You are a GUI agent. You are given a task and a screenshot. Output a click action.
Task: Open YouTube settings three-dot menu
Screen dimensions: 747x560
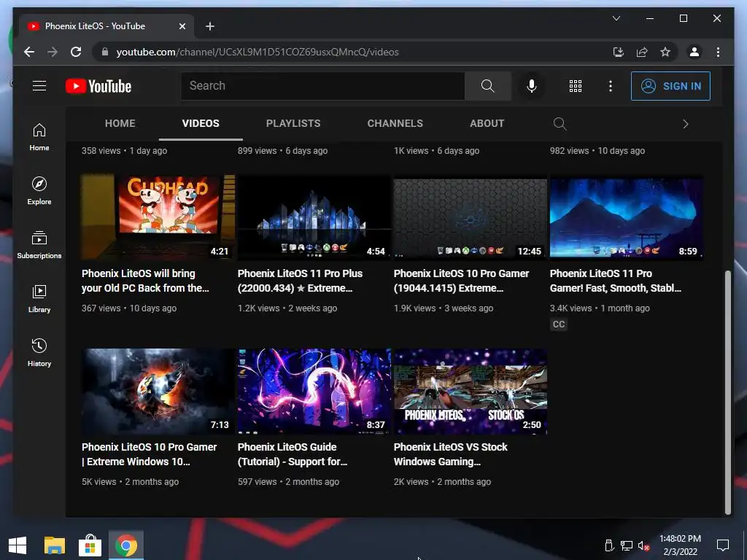[x=611, y=86]
